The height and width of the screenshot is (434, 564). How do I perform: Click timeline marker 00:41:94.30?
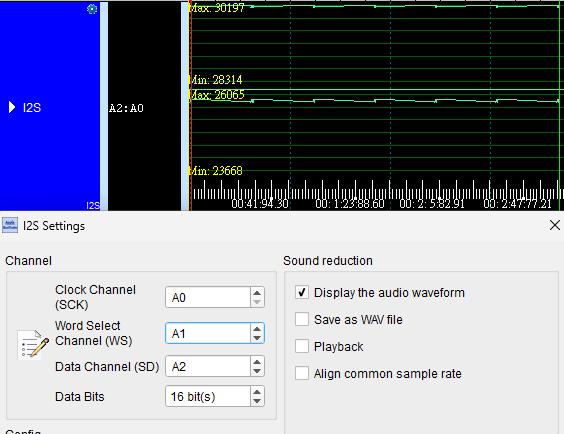pos(260,204)
